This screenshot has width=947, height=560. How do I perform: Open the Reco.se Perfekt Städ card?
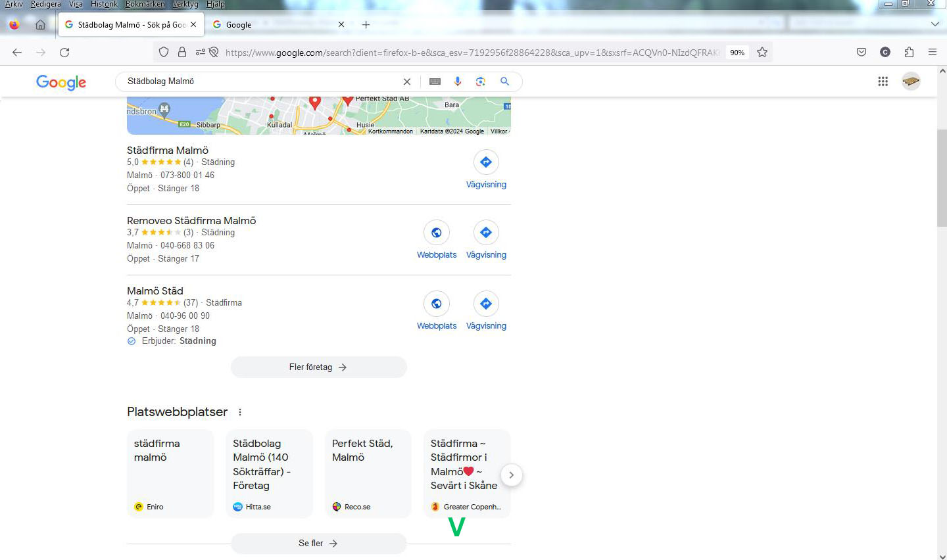[368, 474]
